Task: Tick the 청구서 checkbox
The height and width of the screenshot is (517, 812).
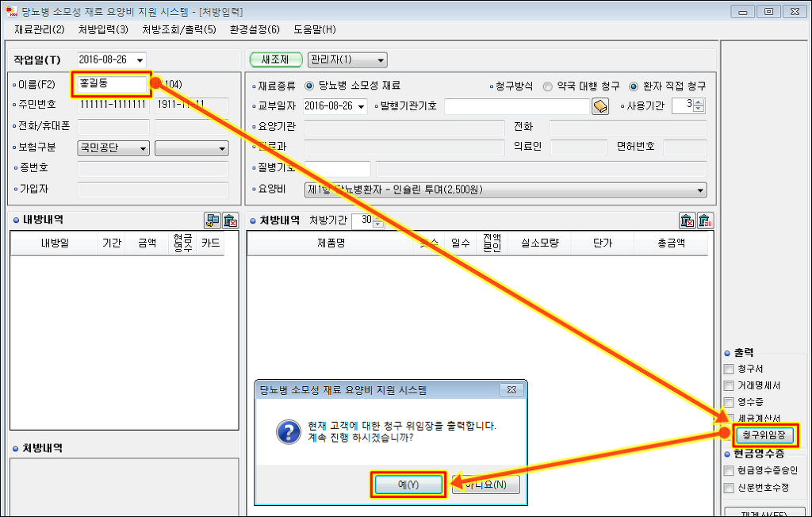Action: tap(729, 369)
